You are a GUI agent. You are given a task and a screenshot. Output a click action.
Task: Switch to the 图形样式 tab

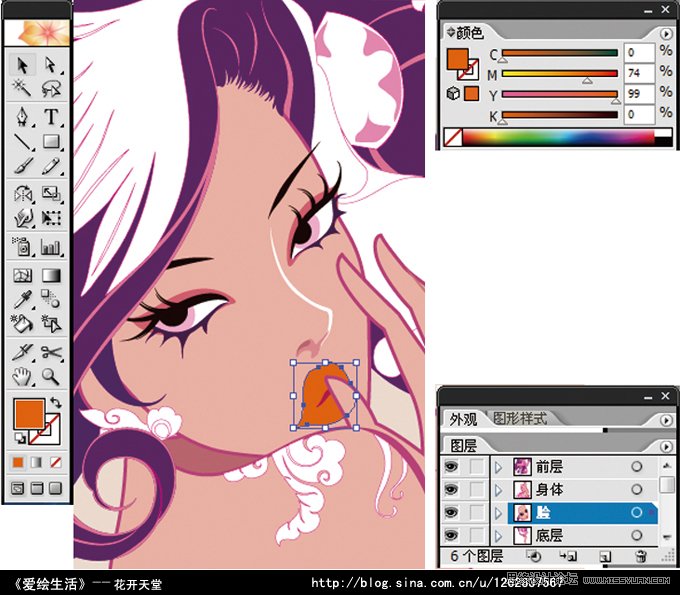(x=520, y=418)
